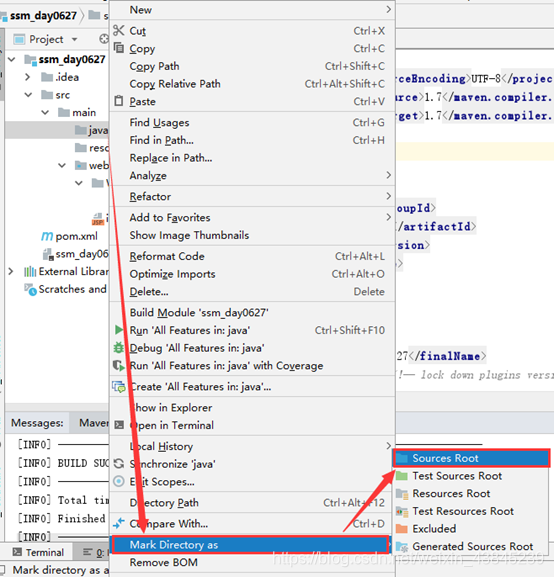Open the Terminal tab at bottom
Image resolution: width=554 pixels, height=577 pixels.
tap(38, 552)
